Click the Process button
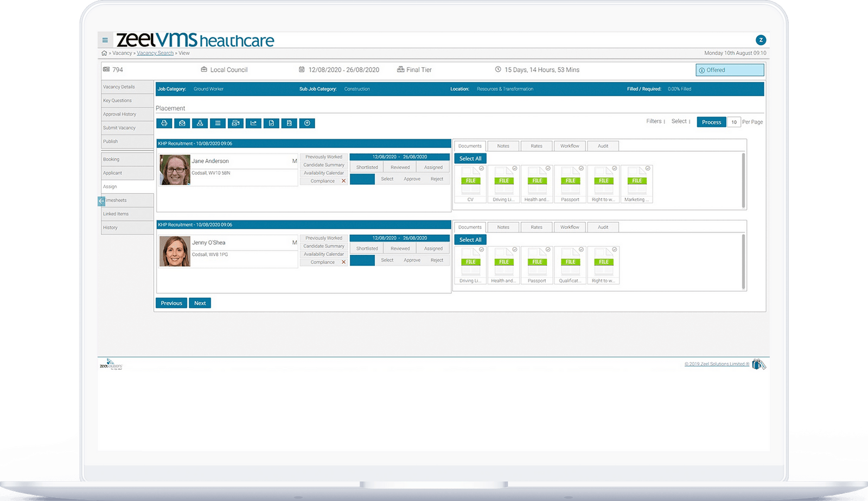Viewport: 868px width, 501px height. point(711,122)
